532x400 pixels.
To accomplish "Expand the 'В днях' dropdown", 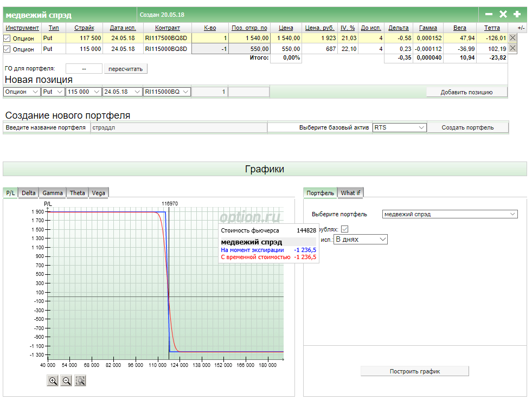I will 361,239.
